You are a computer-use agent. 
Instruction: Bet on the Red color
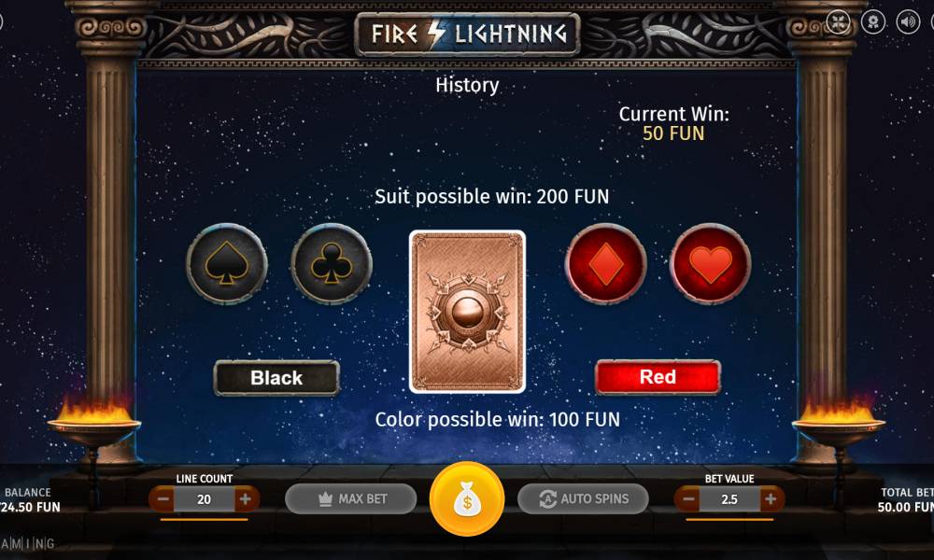pos(658,377)
